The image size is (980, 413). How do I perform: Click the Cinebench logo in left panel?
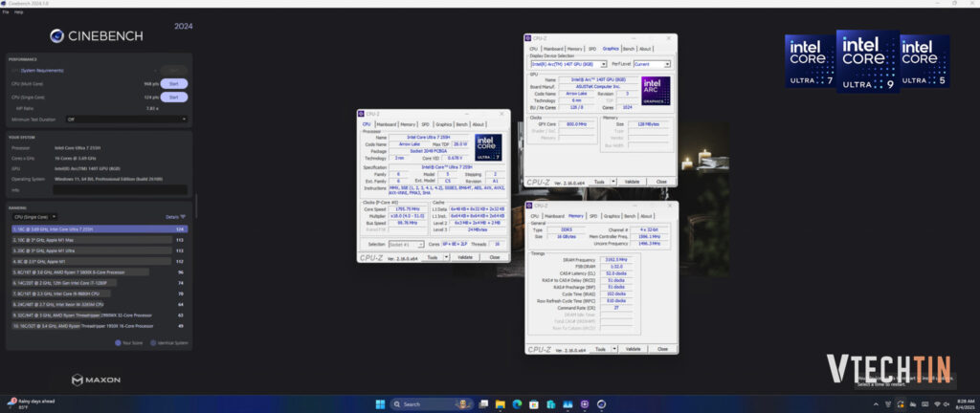tap(97, 36)
